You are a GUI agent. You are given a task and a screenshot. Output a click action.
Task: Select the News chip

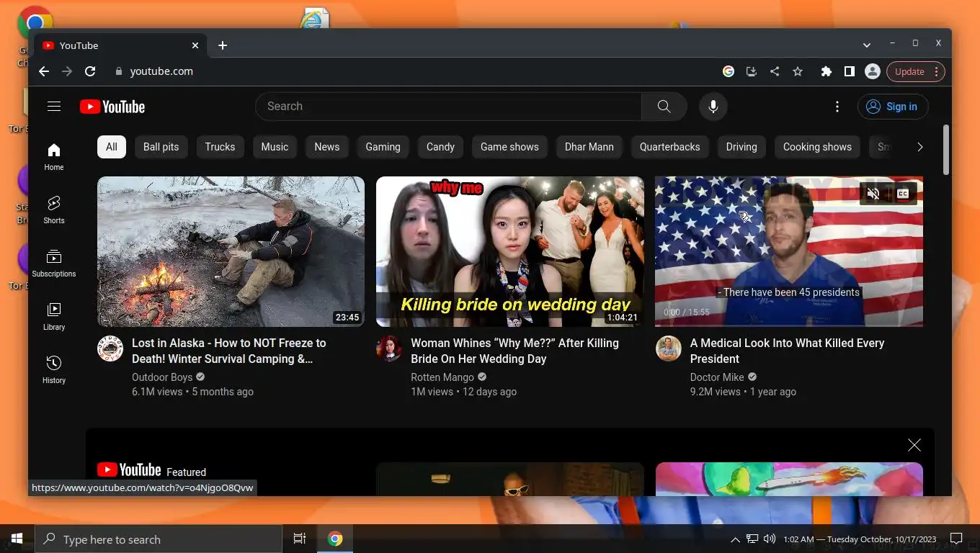(326, 147)
